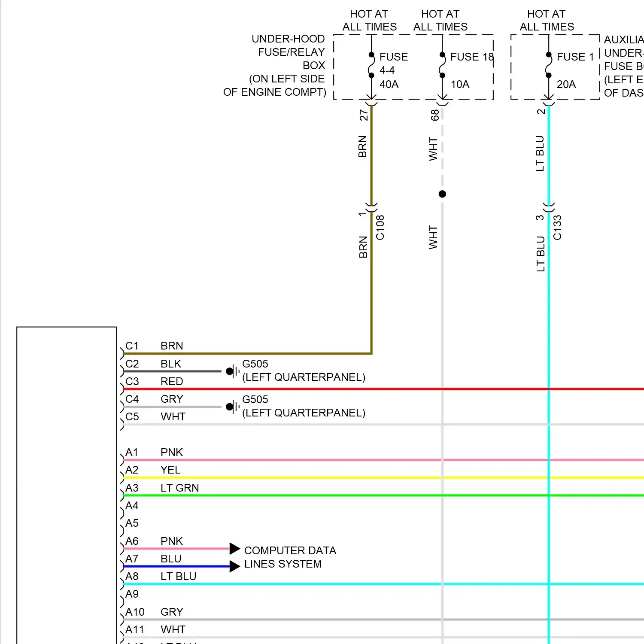Click the C108 connector symbol on the brown wire
Screen dimensions: 644x644
pos(371,207)
